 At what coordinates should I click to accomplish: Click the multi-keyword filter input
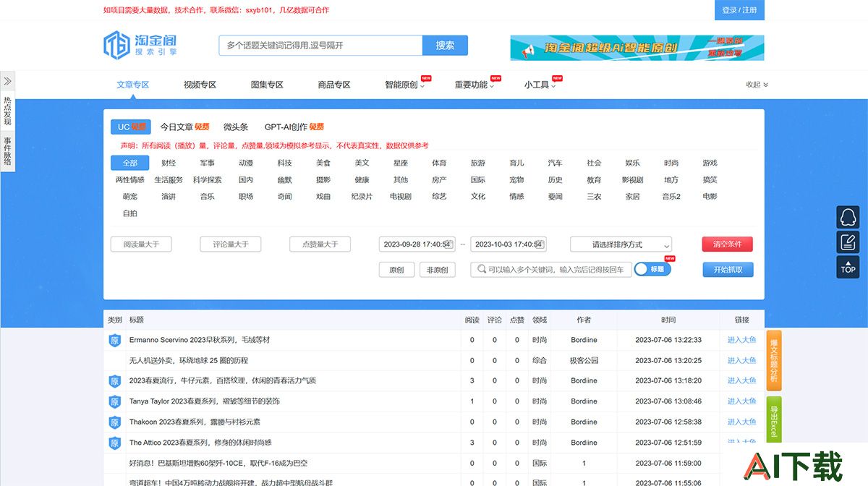coord(551,270)
